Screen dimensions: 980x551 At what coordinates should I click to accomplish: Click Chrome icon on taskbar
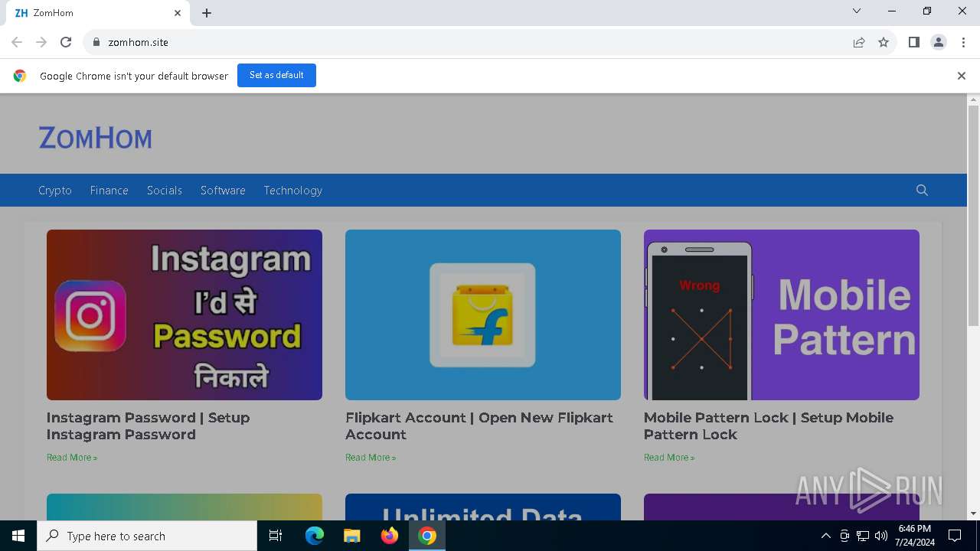tap(427, 536)
